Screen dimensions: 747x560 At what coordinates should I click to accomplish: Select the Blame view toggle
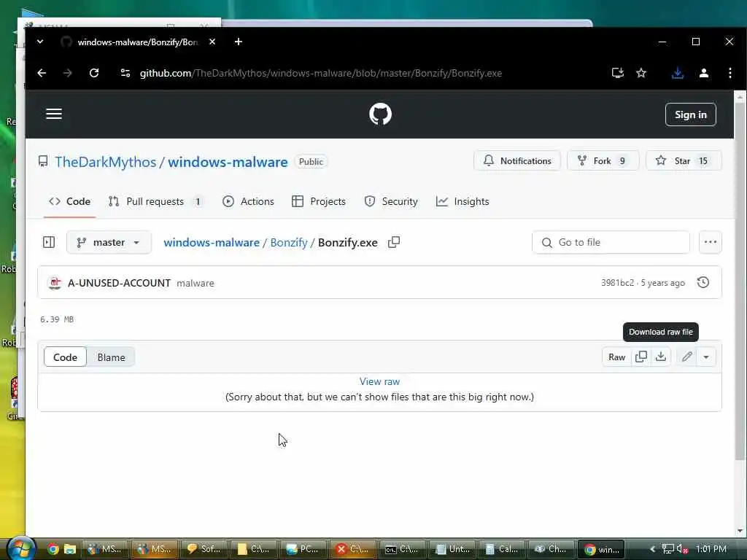pyautogui.click(x=111, y=357)
